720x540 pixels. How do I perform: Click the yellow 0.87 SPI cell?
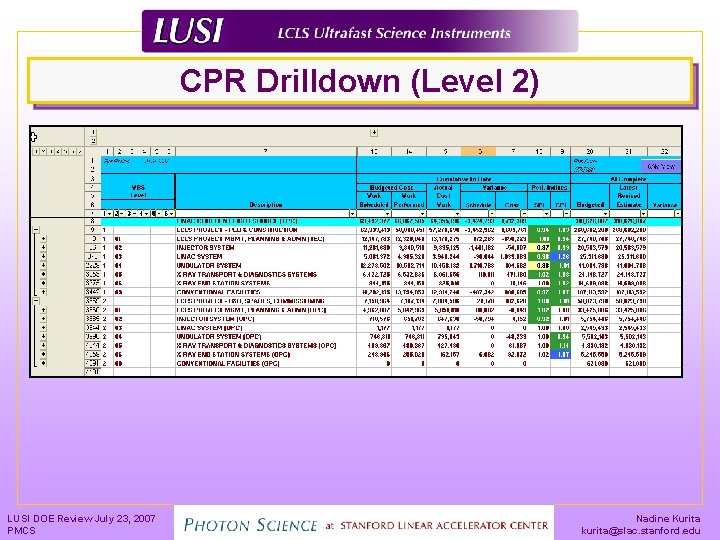540,248
